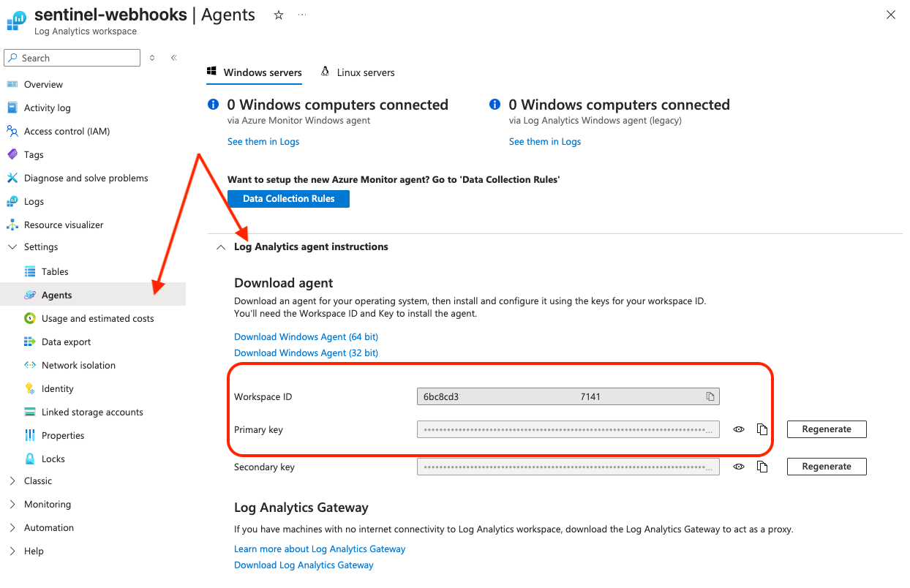Click the Resource visualizer icon
This screenshot has width=910, height=588.
coord(12,225)
